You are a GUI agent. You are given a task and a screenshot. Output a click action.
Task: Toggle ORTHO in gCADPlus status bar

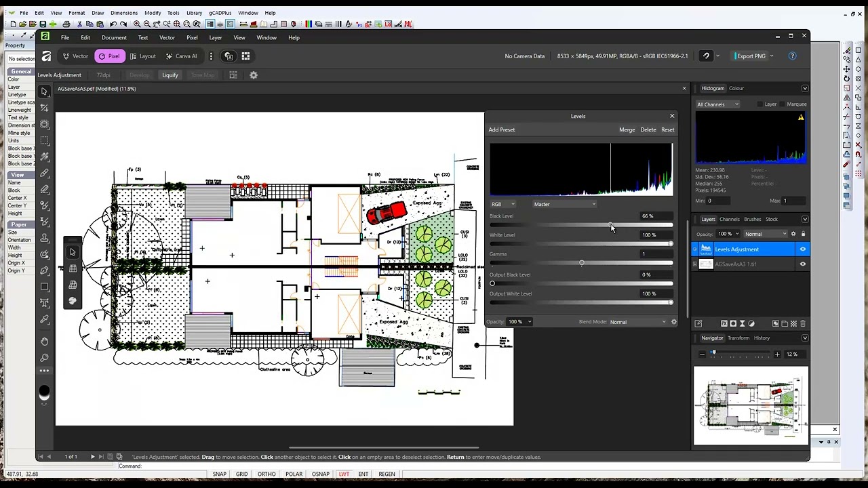267,474
